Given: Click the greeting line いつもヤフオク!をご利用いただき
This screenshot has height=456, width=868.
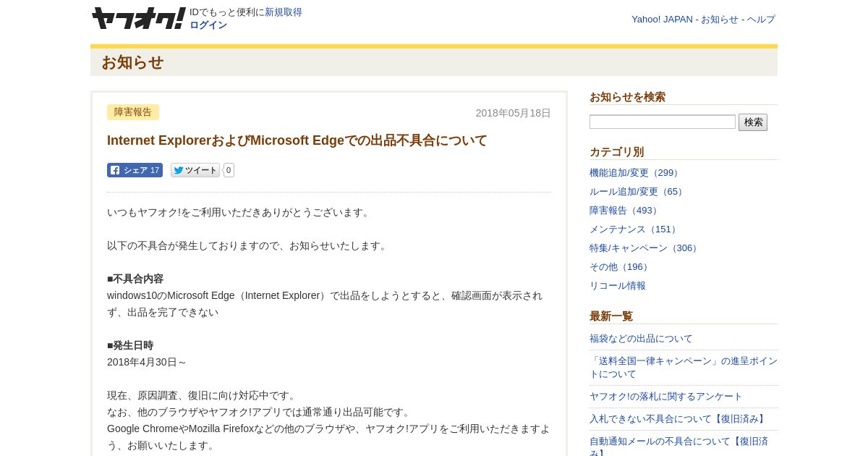Looking at the screenshot, I should (x=239, y=212).
